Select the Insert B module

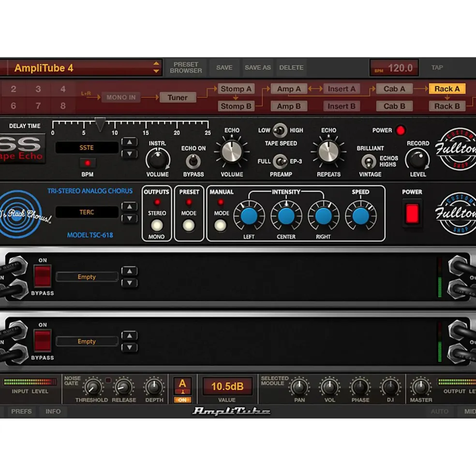pyautogui.click(x=342, y=106)
